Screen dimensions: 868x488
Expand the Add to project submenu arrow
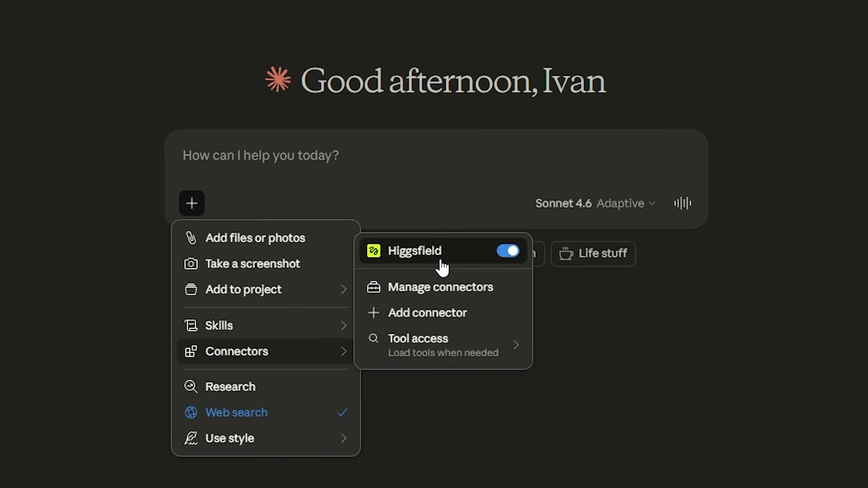(344, 290)
